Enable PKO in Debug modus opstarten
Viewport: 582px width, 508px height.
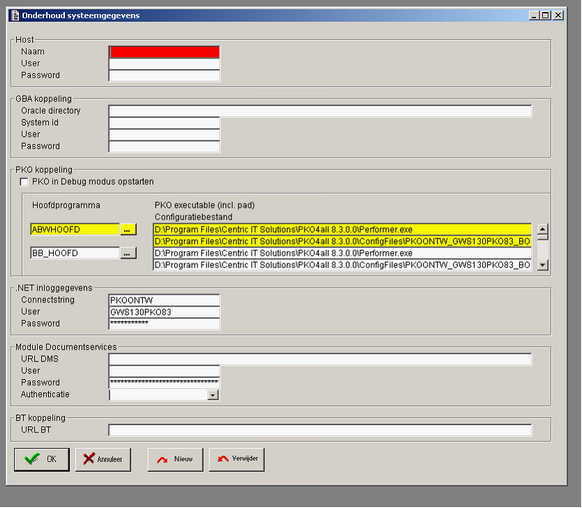coord(24,182)
